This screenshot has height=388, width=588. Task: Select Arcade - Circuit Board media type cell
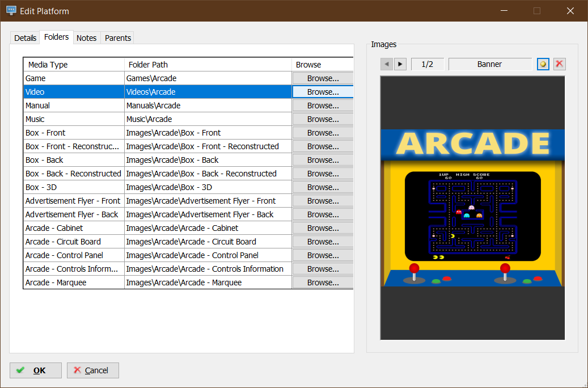tap(74, 242)
